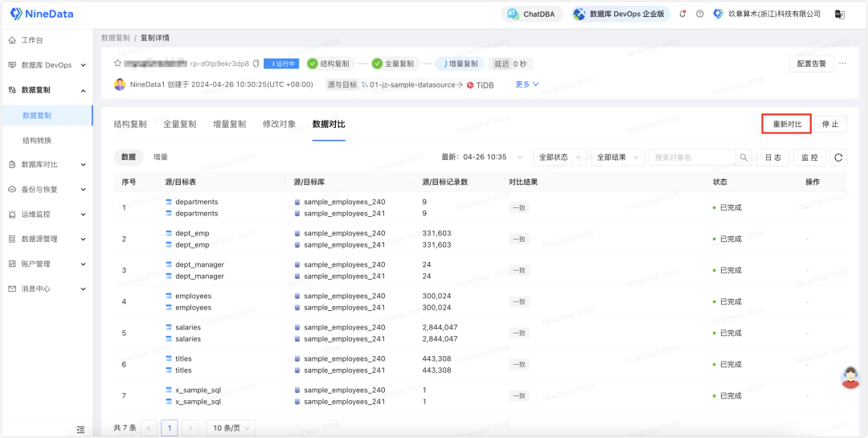868x438 pixels.
Task: Switch to the 结构复制 tab
Action: click(130, 124)
